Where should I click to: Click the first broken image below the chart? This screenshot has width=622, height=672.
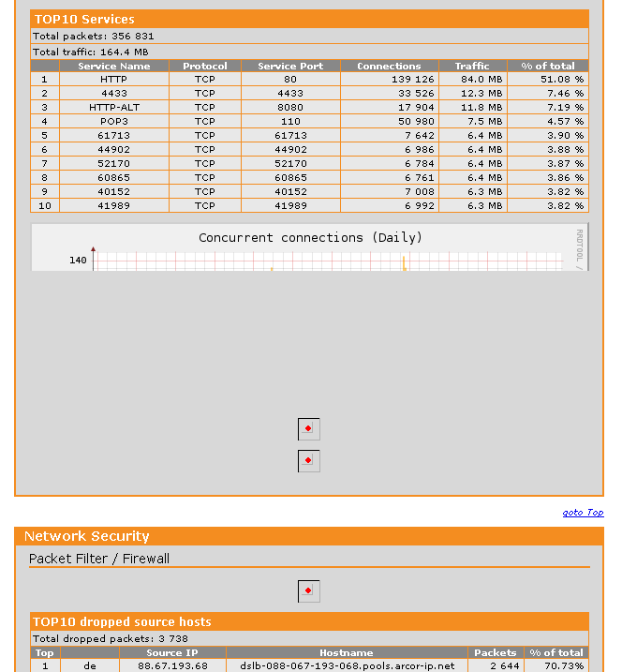pyautogui.click(x=309, y=429)
